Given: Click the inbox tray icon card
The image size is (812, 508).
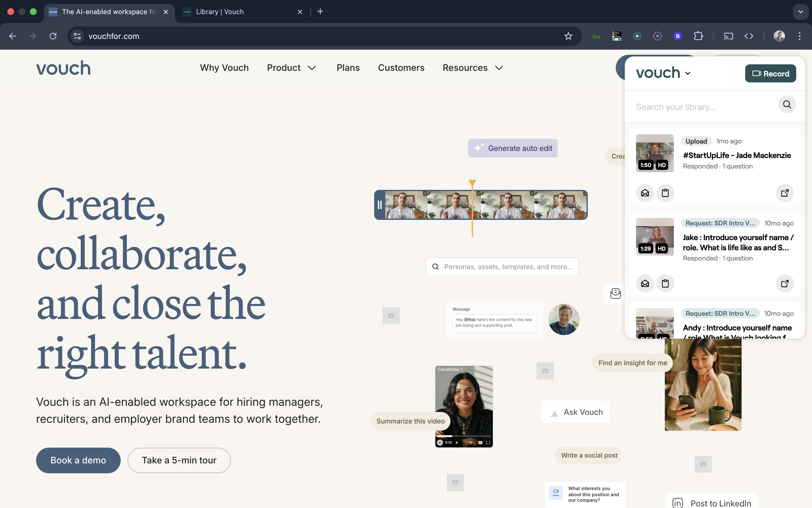Looking at the screenshot, I should 615,294.
